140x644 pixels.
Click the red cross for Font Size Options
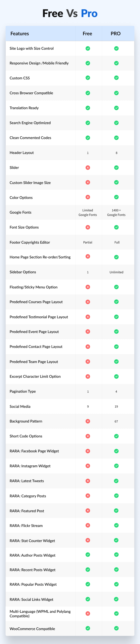click(x=88, y=227)
